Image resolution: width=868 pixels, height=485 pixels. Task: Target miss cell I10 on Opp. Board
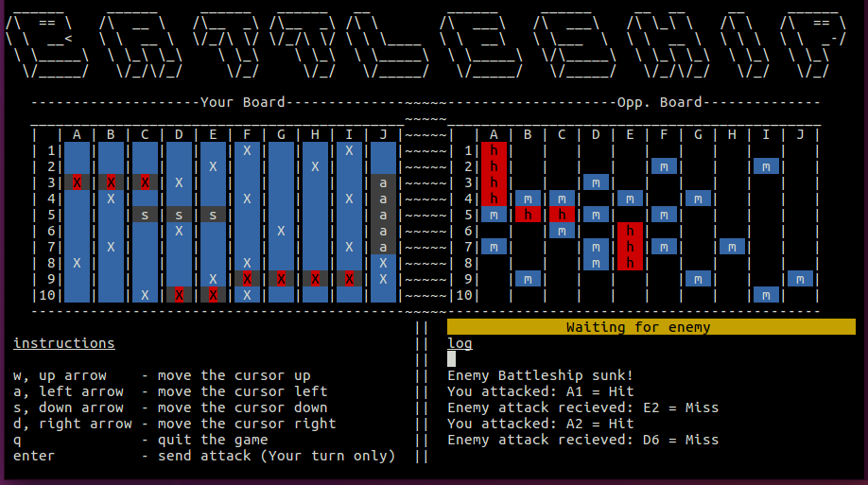tap(766, 295)
